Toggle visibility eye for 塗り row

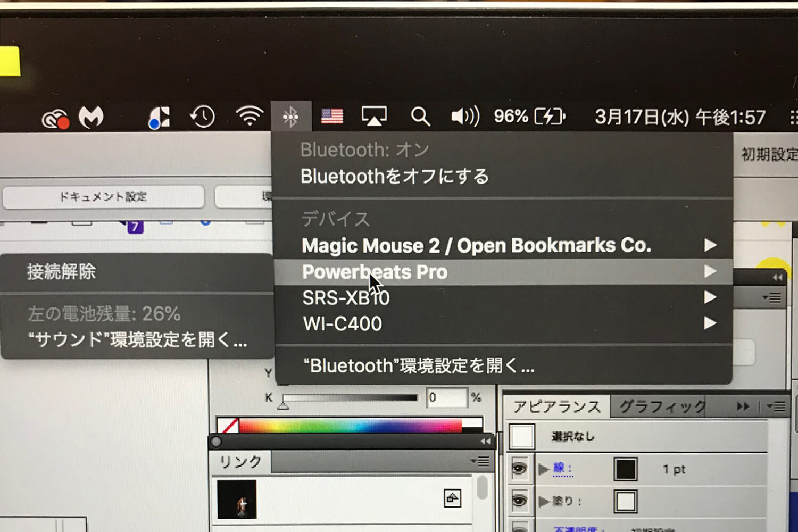519,501
